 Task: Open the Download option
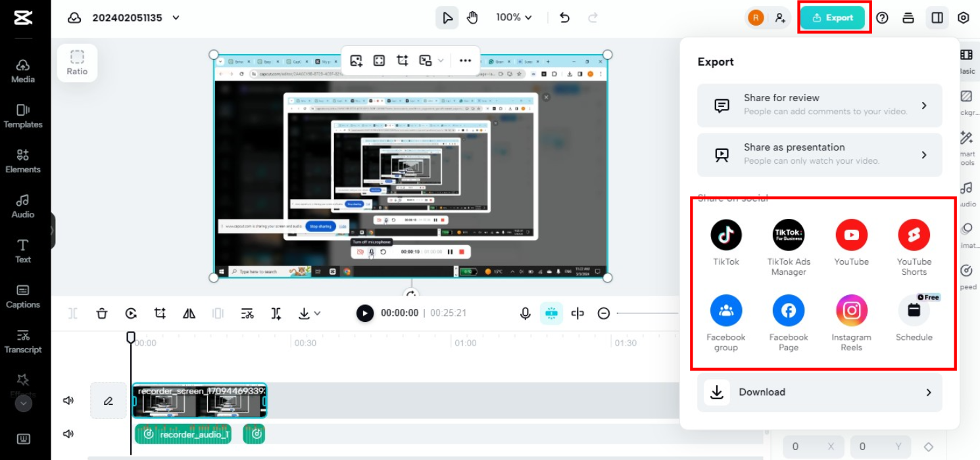pyautogui.click(x=820, y=392)
